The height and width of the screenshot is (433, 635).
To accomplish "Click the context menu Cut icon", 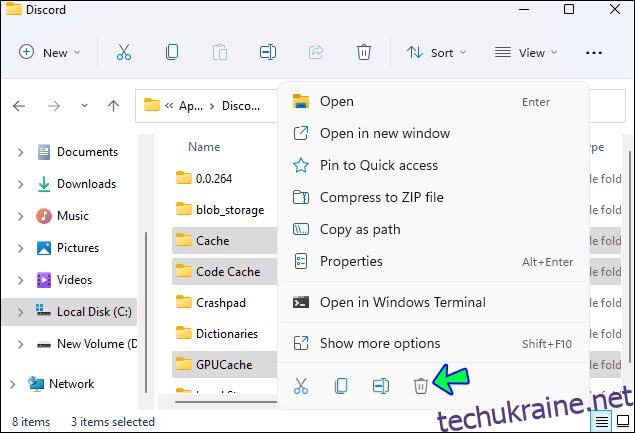I will click(x=300, y=386).
